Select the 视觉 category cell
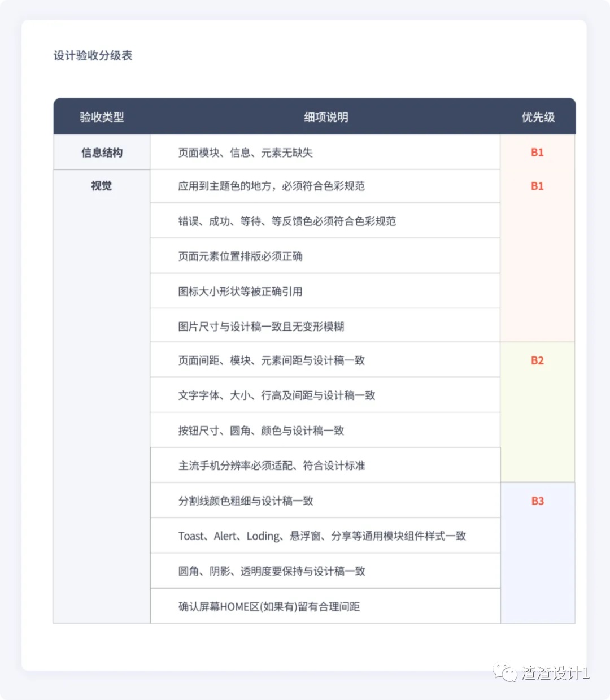The width and height of the screenshot is (610, 700). 101,186
